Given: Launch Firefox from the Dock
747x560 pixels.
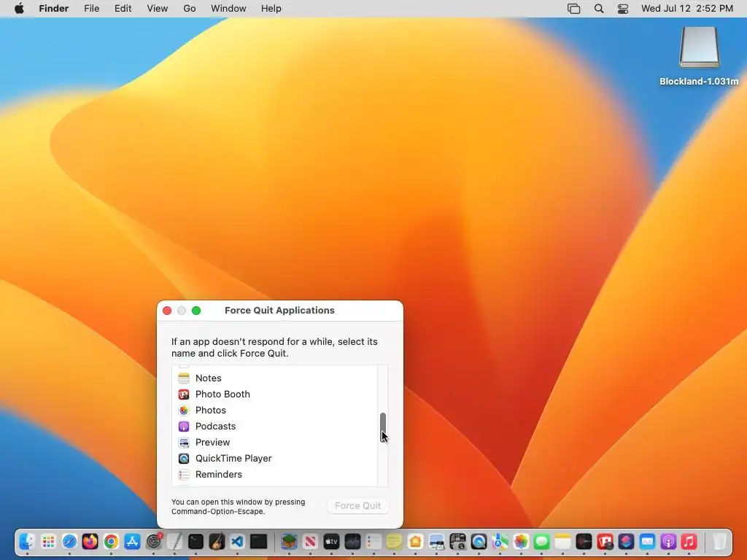Looking at the screenshot, I should (90, 542).
